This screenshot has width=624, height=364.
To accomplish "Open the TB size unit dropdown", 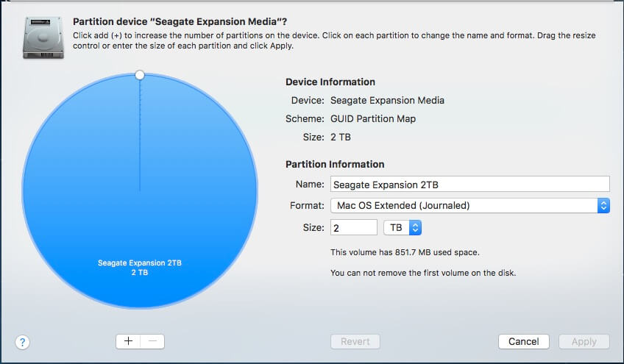I will point(403,228).
